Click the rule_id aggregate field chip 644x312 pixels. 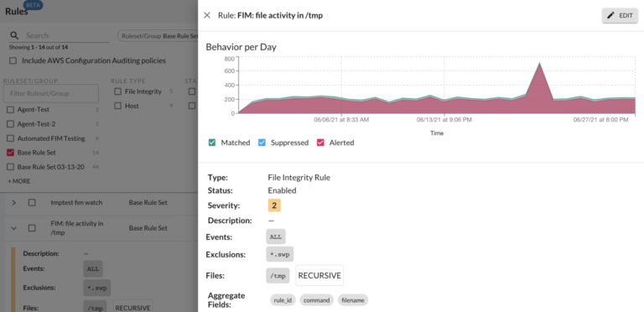[x=283, y=300]
